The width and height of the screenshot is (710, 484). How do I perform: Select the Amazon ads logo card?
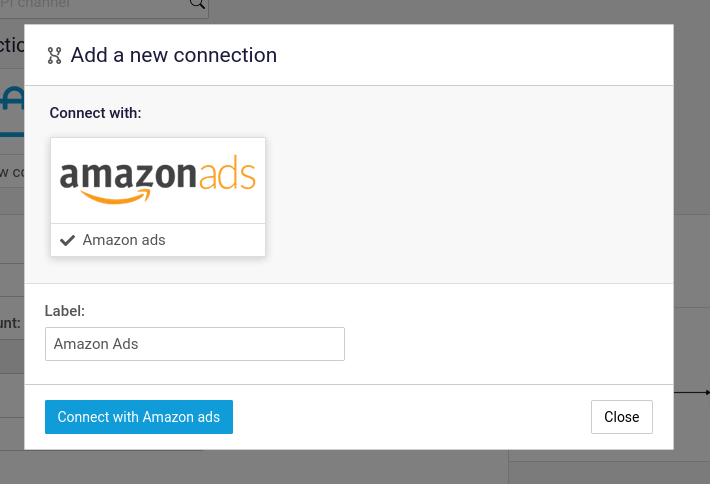158,197
